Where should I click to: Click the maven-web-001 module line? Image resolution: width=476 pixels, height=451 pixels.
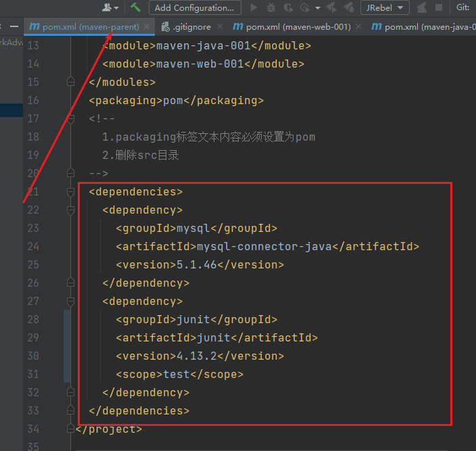point(204,64)
